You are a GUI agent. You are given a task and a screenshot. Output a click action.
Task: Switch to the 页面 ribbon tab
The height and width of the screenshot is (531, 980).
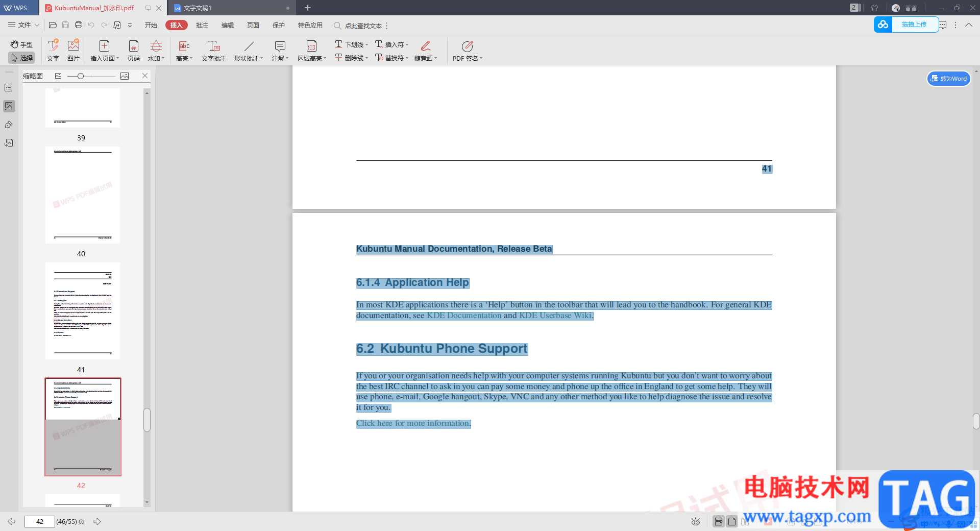[x=253, y=25]
